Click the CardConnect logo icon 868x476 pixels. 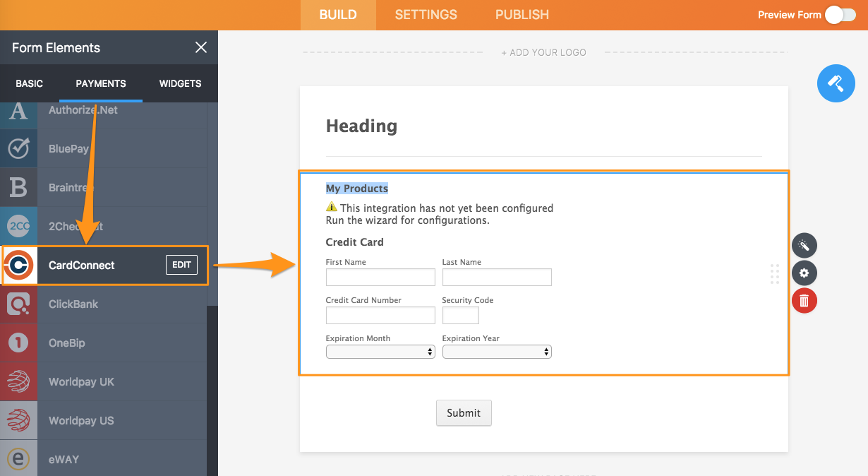(x=19, y=265)
